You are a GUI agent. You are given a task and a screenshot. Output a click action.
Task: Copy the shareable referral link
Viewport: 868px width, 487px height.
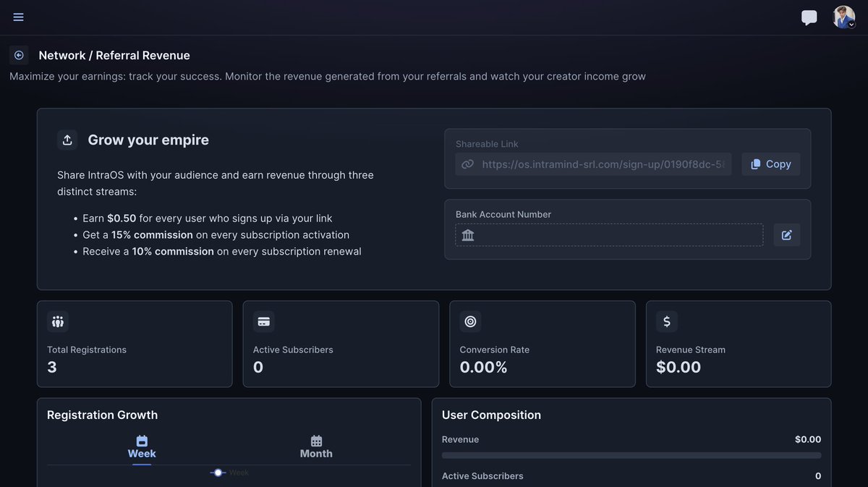[770, 164]
